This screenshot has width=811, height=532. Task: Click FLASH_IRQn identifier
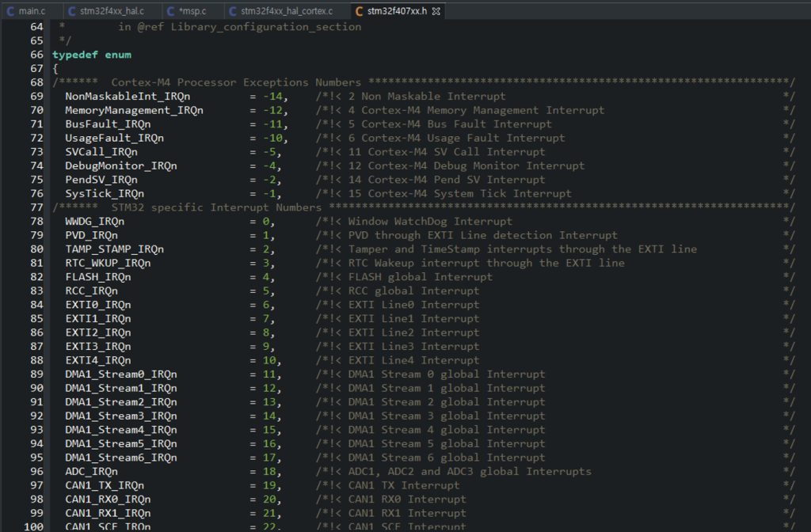tap(98, 277)
